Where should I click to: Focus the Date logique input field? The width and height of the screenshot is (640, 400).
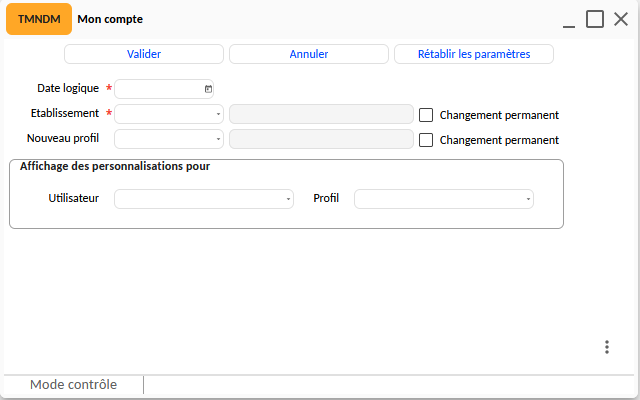[x=159, y=89]
